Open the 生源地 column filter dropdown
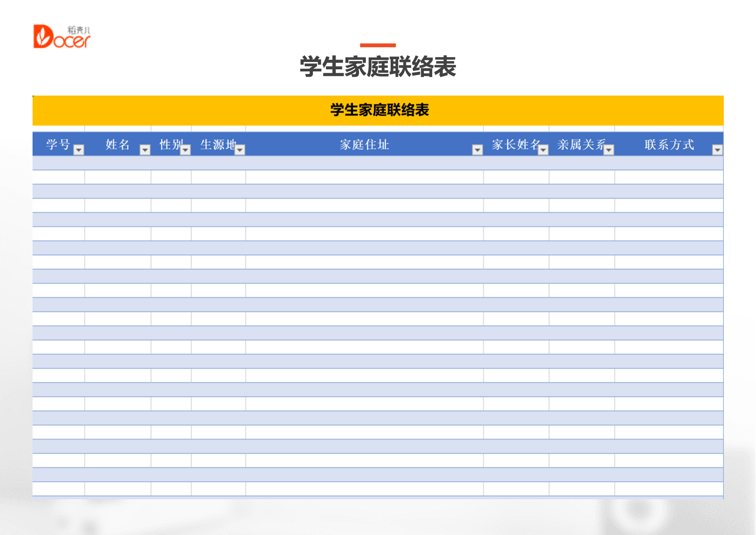This screenshot has width=756, height=535. tap(240, 150)
